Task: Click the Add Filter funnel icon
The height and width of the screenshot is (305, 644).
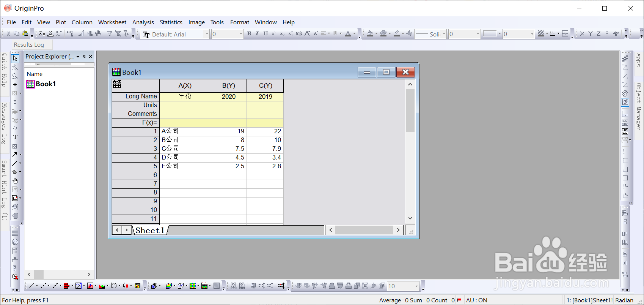Action: coord(110,34)
